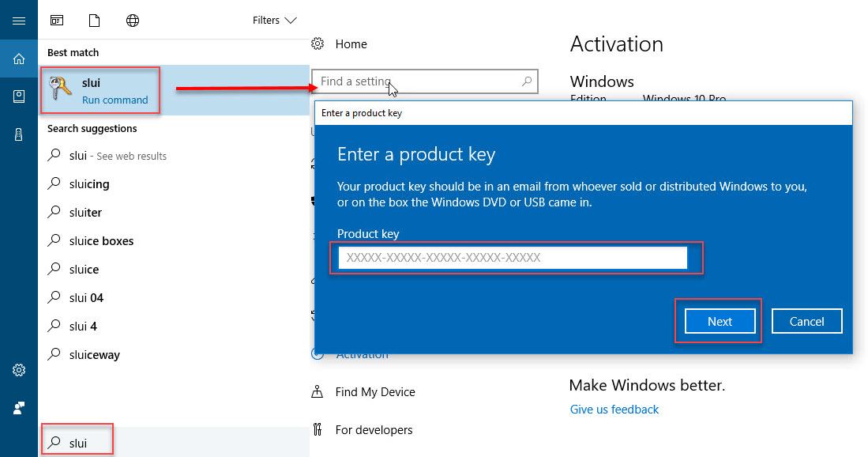Filter results by Web globe icon
868x457 pixels.
[133, 21]
